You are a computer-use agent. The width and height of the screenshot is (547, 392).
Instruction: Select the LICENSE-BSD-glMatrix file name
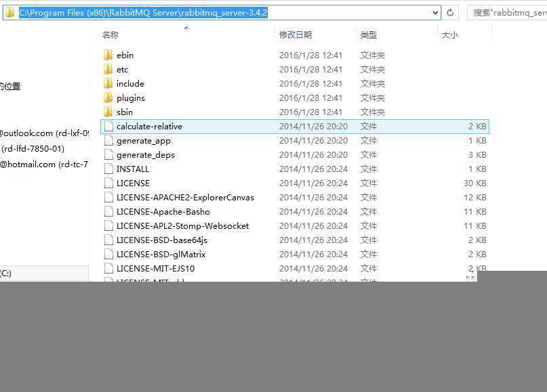161,255
